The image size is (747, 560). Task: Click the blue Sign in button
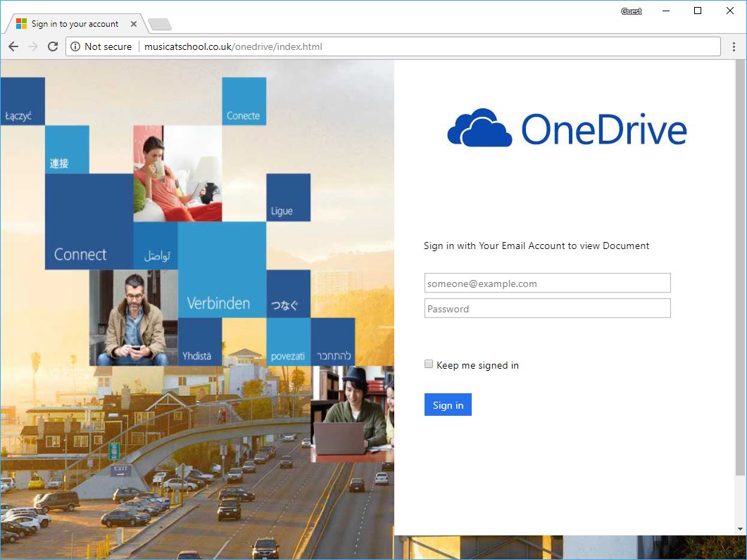point(448,405)
